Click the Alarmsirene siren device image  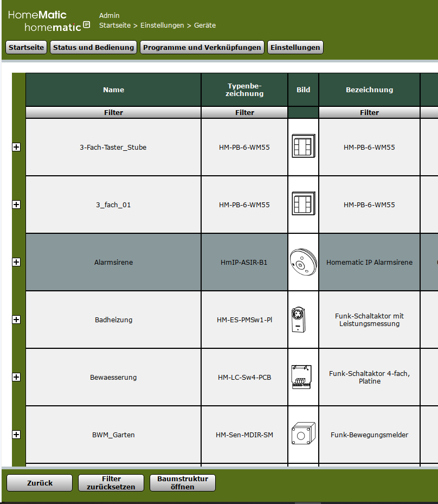[x=304, y=262]
